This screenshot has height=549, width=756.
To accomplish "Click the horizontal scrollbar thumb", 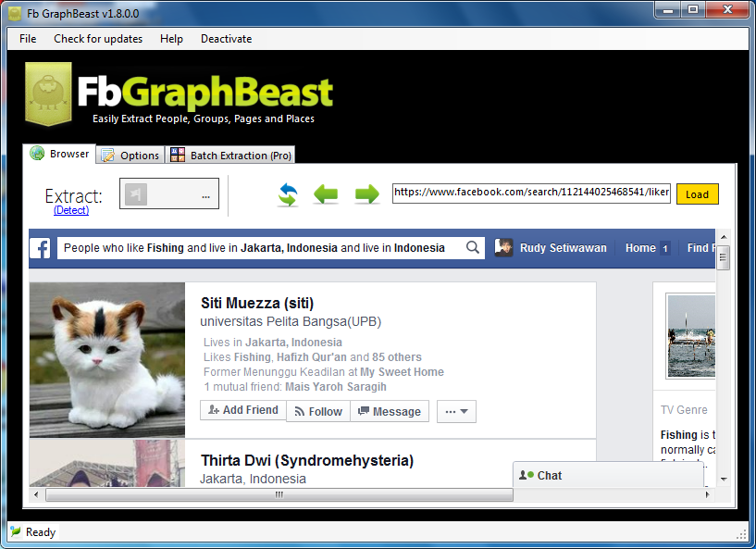I will (279, 494).
